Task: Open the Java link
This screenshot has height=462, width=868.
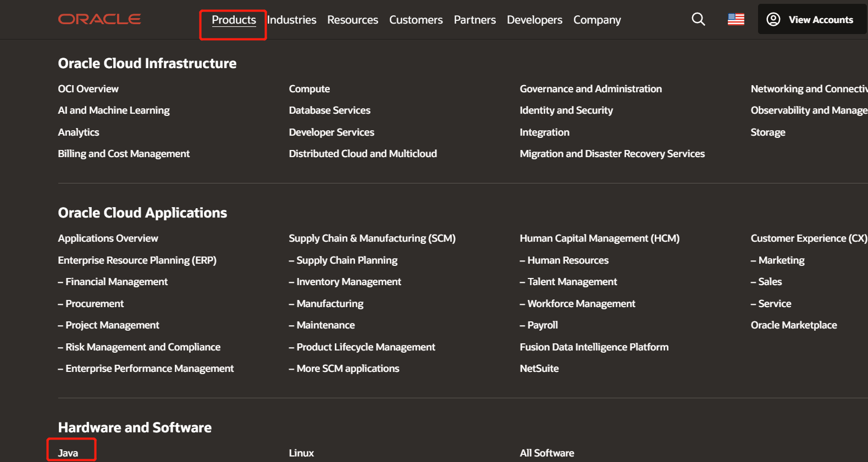Action: point(68,453)
